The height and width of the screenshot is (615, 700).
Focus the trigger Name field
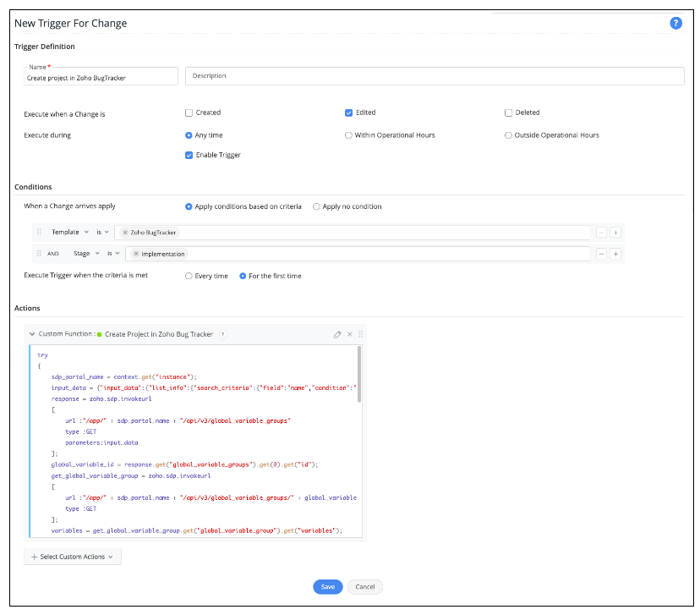101,77
